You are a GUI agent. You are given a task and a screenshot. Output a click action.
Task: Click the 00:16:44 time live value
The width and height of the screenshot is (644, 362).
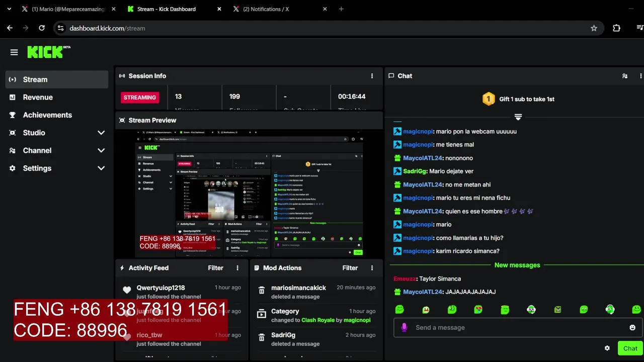click(352, 97)
